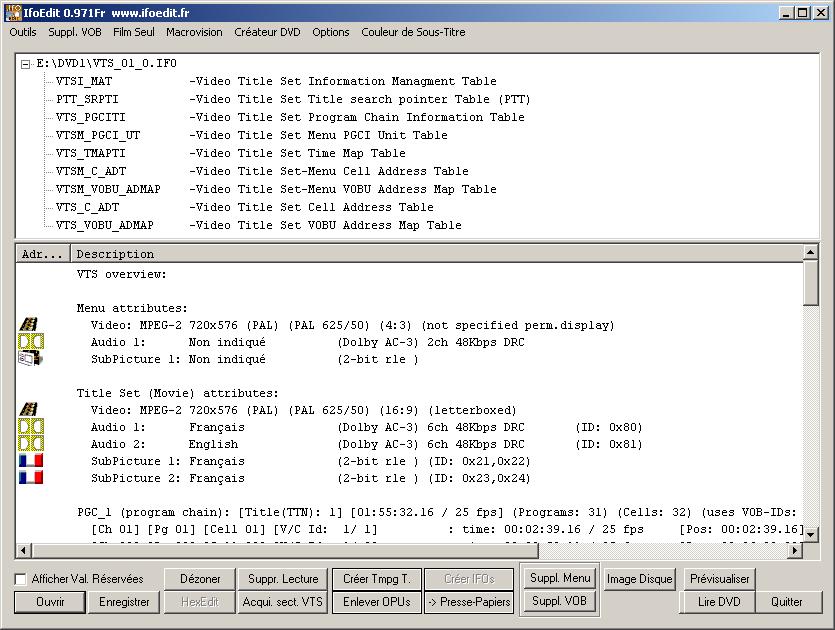This screenshot has width=835, height=630.
Task: Click the film icon beside 16:9 letterboxed Video
Action: 29,410
